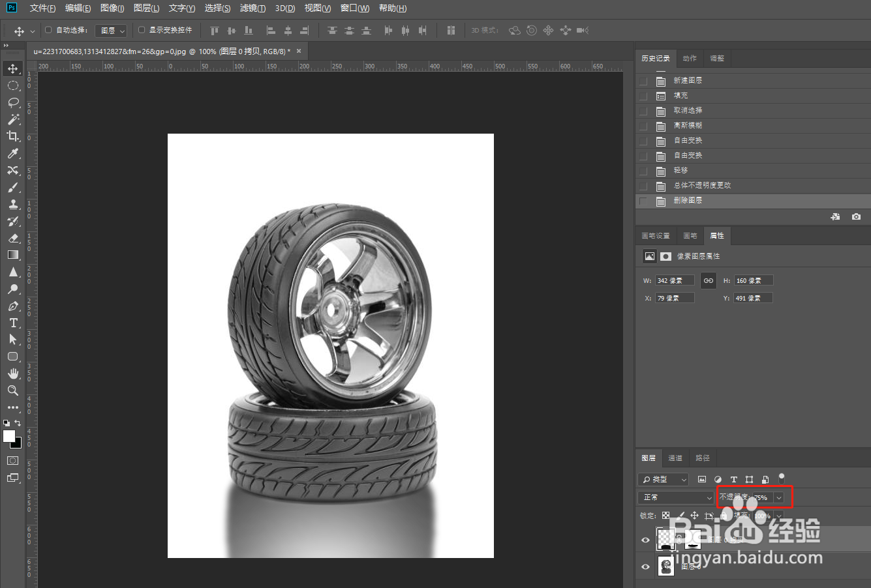Image resolution: width=871 pixels, height=588 pixels.
Task: Select the Eyedropper tool
Action: 13,153
